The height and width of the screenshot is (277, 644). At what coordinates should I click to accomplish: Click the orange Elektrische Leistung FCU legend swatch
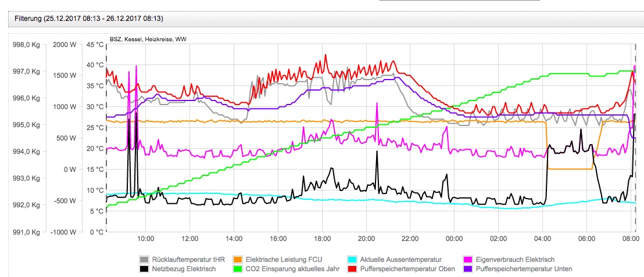[x=237, y=260]
